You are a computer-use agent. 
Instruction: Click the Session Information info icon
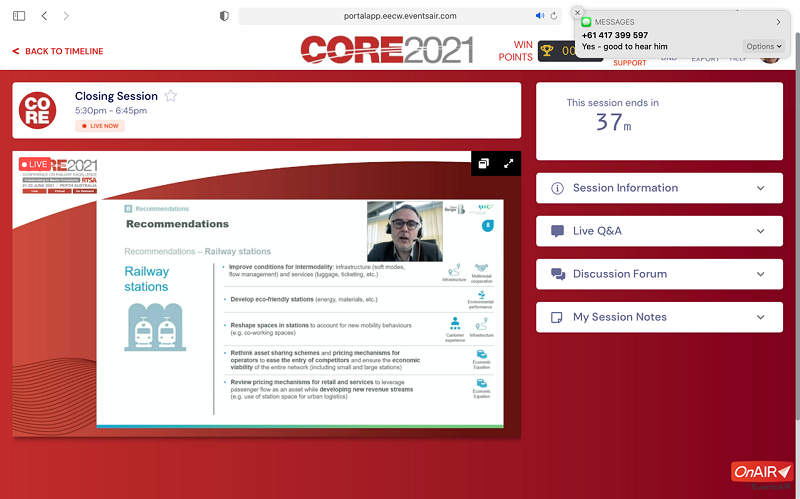[x=557, y=188]
